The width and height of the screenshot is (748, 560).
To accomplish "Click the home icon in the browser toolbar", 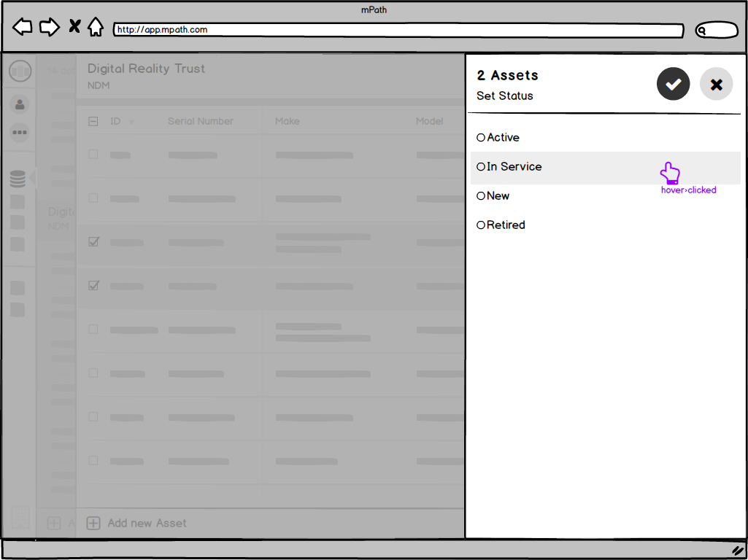I will point(96,26).
